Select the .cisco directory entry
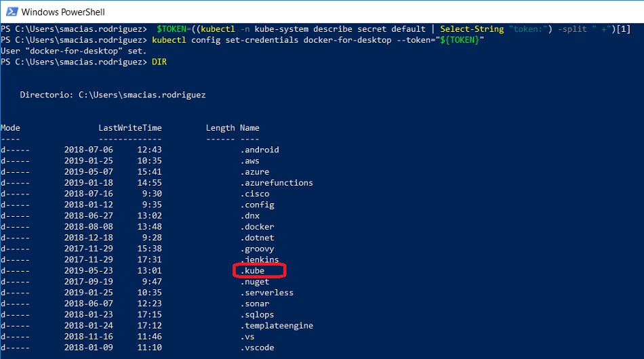Viewport: 644px width, 359px height. click(x=255, y=194)
